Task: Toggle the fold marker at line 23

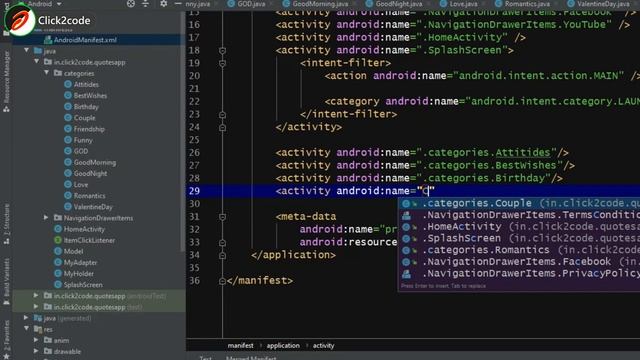Action: pyautogui.click(x=222, y=115)
